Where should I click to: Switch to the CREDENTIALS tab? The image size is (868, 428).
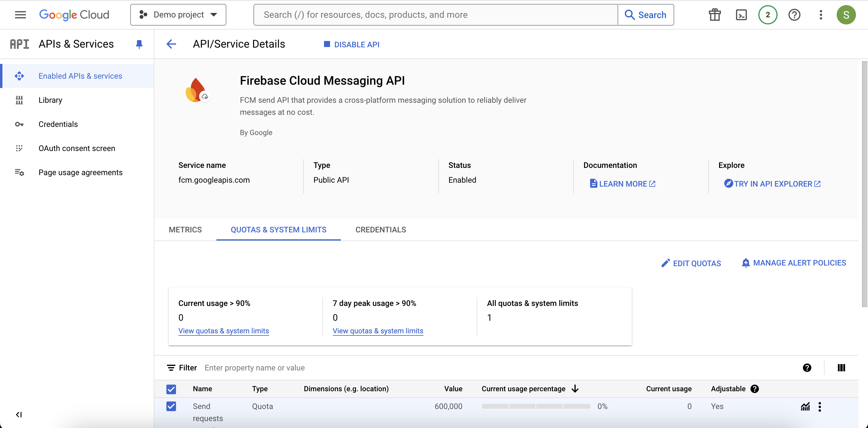pyautogui.click(x=380, y=229)
